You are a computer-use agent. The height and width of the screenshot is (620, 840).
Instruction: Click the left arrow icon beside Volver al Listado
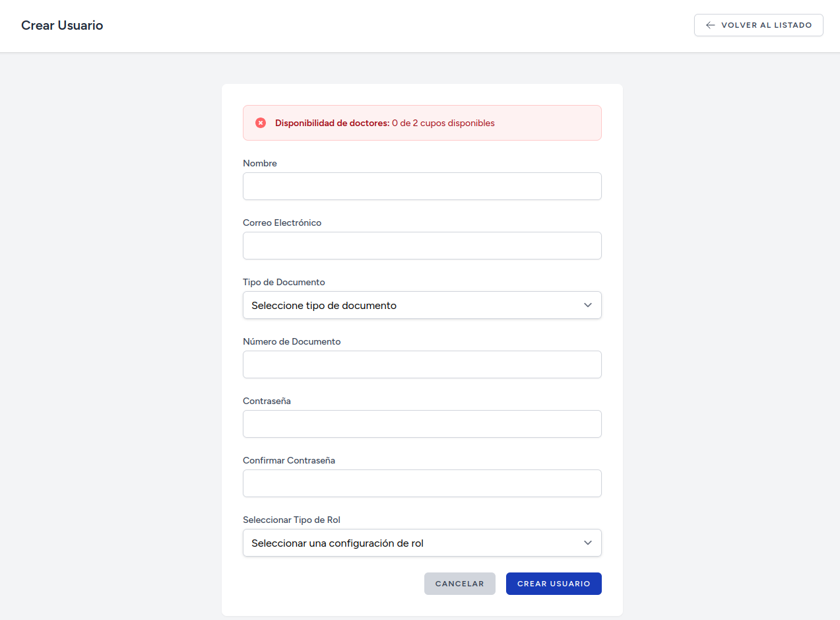710,25
